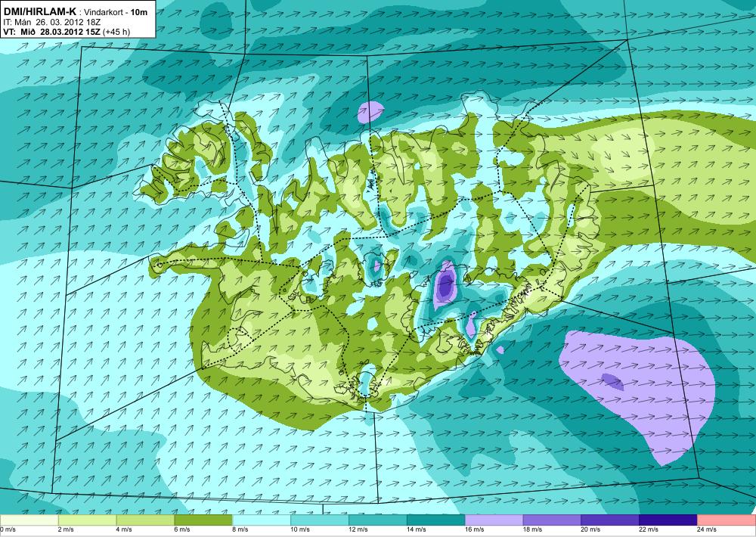The image size is (756, 537).
Task: Click the pale yellow 0–2 m/s legend swatch
Action: point(29,520)
